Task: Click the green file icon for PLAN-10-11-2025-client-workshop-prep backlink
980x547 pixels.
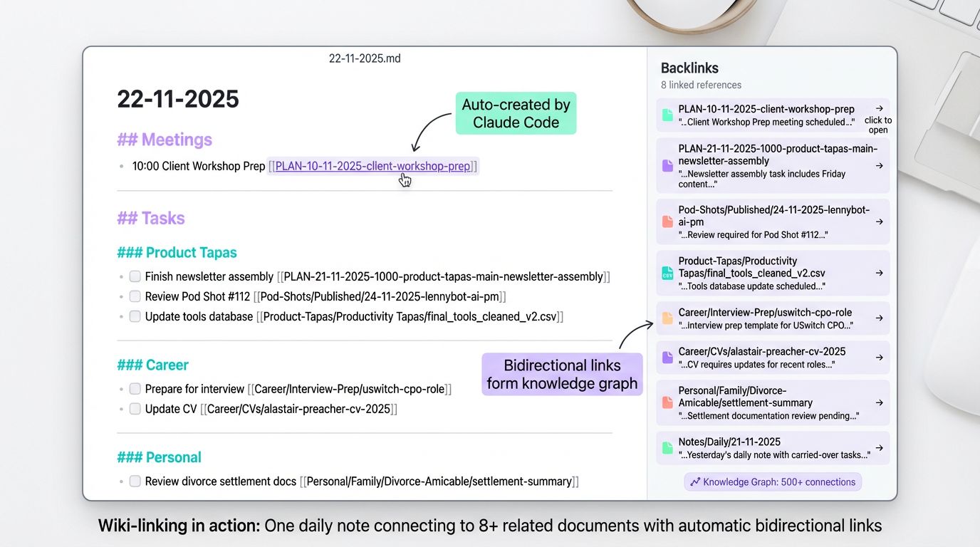Action: 667,115
